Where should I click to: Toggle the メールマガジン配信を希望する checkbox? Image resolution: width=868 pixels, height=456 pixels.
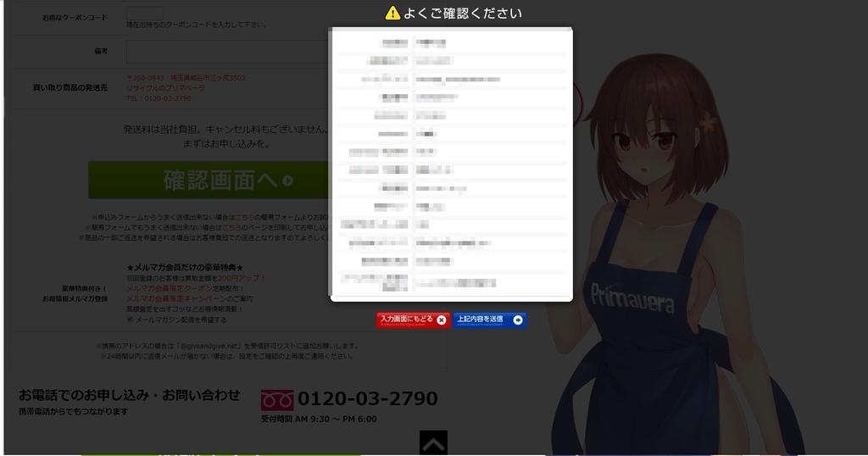coord(130,320)
